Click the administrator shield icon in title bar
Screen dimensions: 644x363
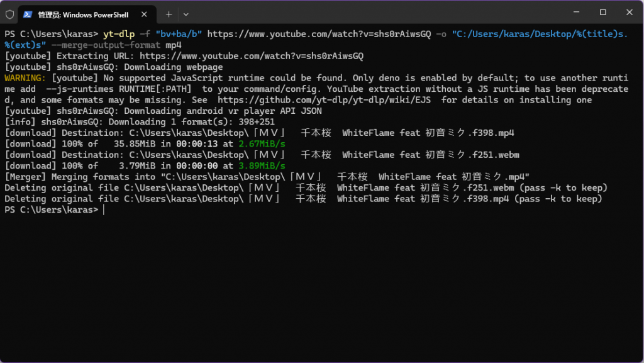tap(10, 13)
